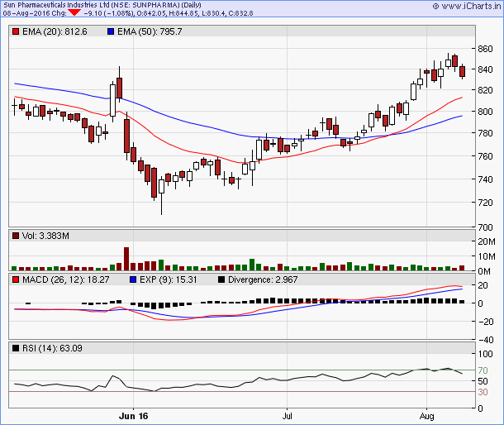
Task: Click the dark red Vol legend swatch
Action: pos(16,236)
